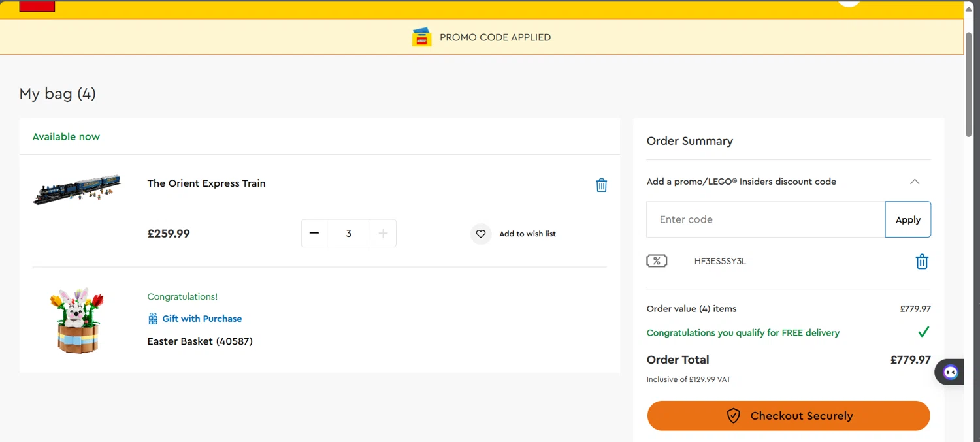This screenshot has height=442, width=980.
Task: Click the Order Total £779.97 amount
Action: click(911, 360)
